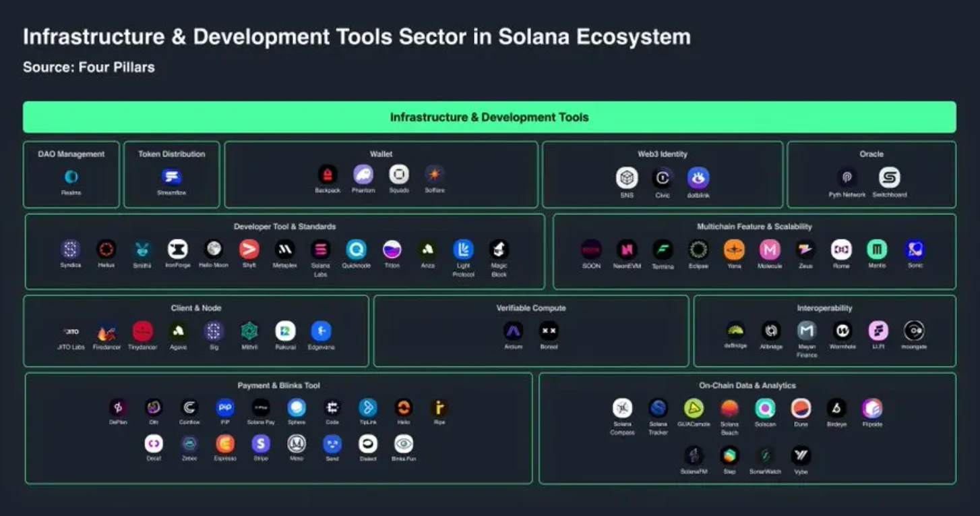Select the Arcium icon
The width and height of the screenshot is (980, 516).
pyautogui.click(x=513, y=331)
